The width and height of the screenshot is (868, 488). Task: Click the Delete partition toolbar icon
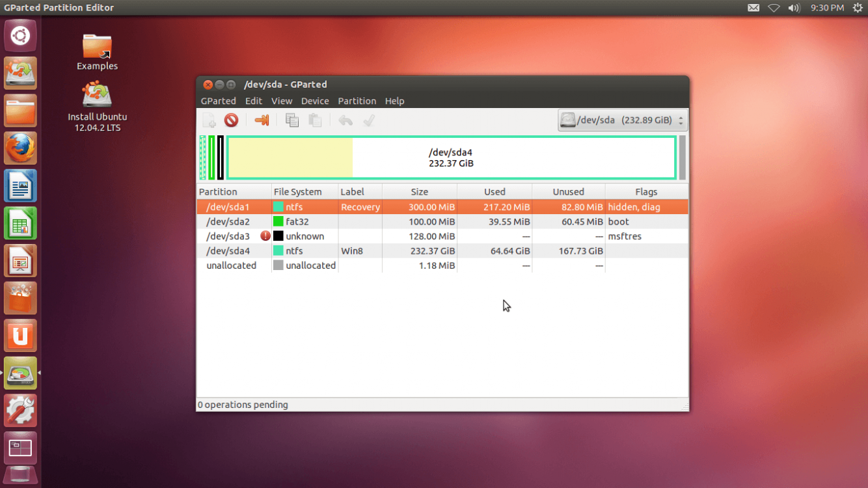coord(231,120)
